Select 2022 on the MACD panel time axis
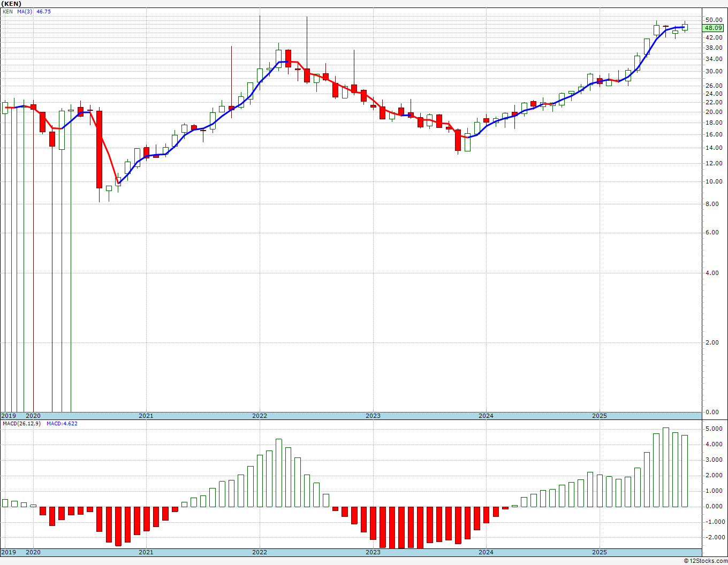Image resolution: width=728 pixels, height=565 pixels. (260, 552)
